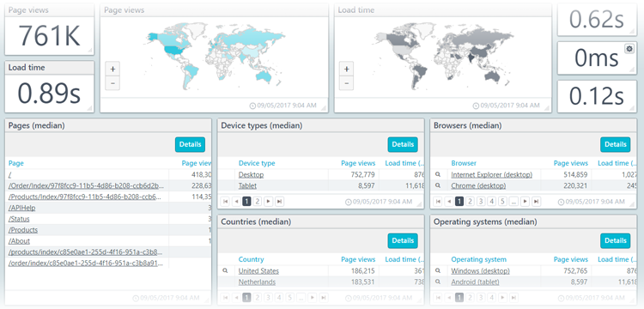The image size is (644, 309).
Task: Open the /Products/Index/97f8fcc9 page link
Action: point(85,197)
